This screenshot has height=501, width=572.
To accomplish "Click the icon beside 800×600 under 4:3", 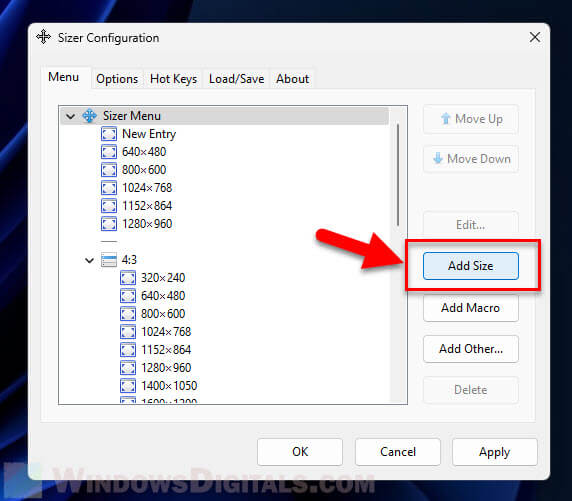I will 128,314.
